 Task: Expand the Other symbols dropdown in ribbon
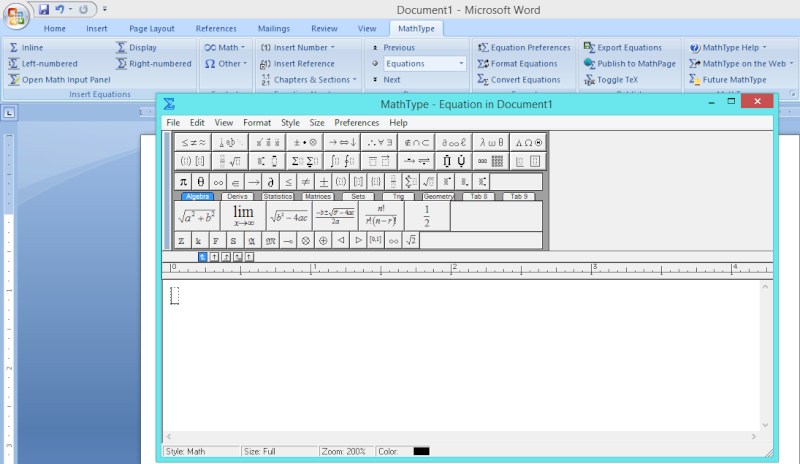pos(226,64)
